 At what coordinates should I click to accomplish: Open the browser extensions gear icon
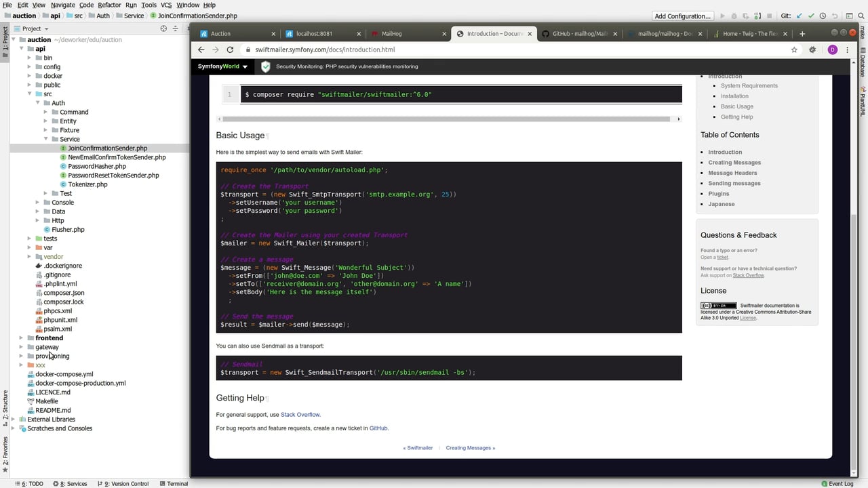tap(812, 49)
